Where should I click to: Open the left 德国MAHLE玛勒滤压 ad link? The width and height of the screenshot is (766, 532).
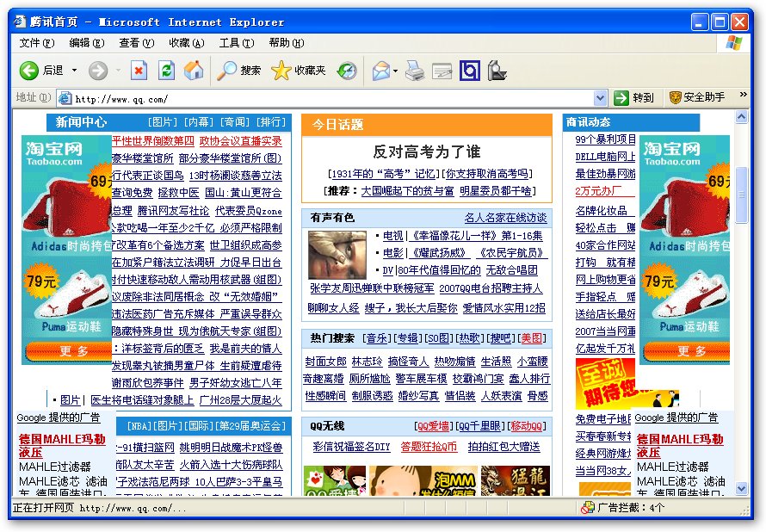(x=62, y=446)
